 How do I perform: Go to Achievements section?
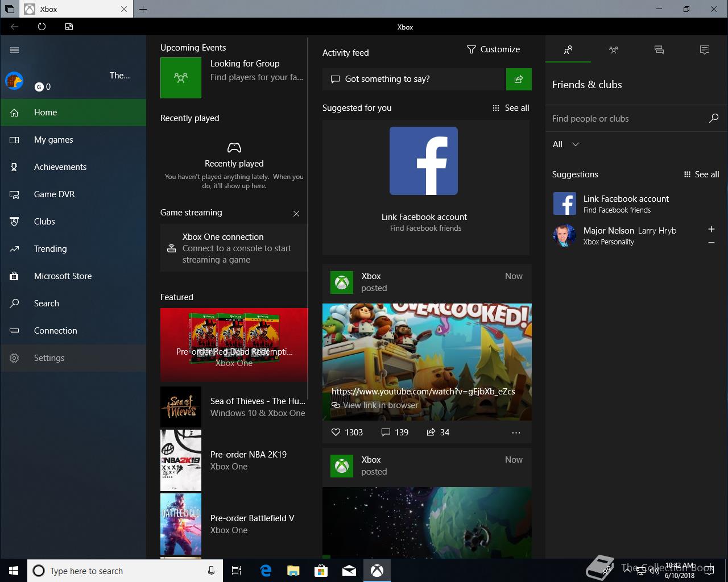pos(73,167)
